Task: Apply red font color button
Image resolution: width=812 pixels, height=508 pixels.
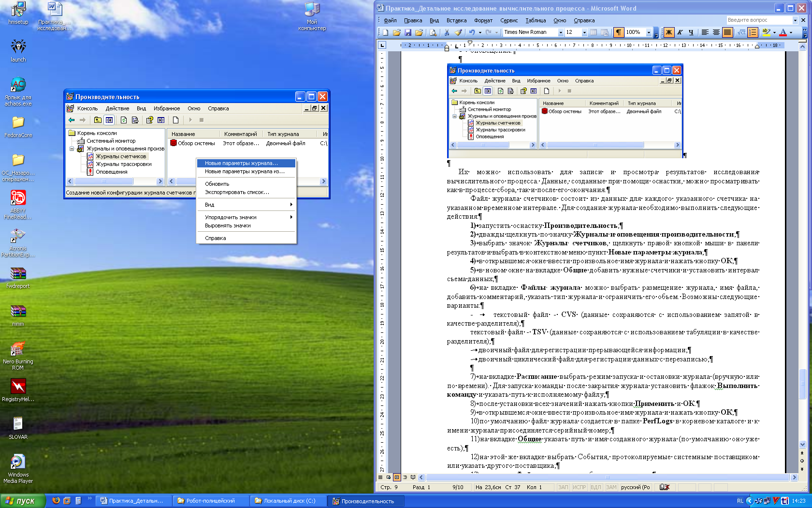Action: tap(783, 32)
